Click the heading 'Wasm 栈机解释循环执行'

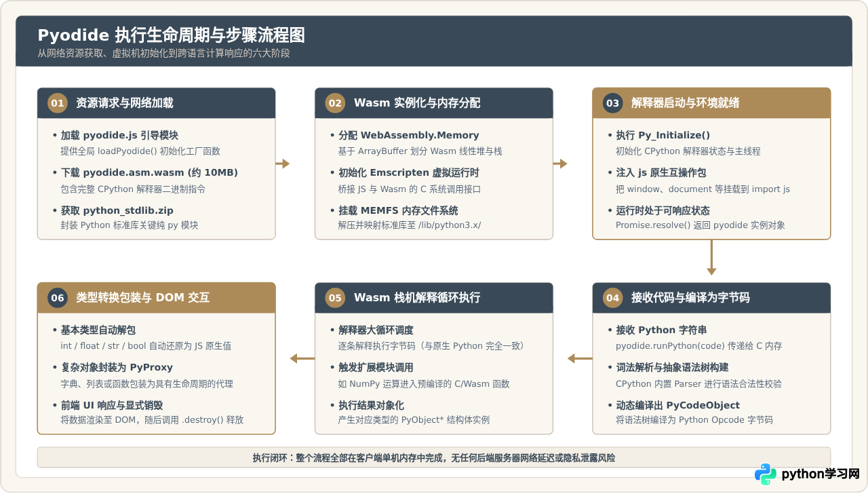[417, 298]
